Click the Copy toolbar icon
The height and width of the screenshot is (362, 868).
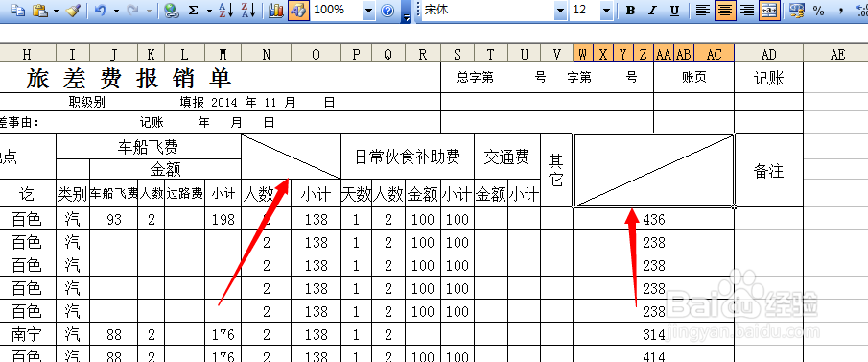(18, 10)
